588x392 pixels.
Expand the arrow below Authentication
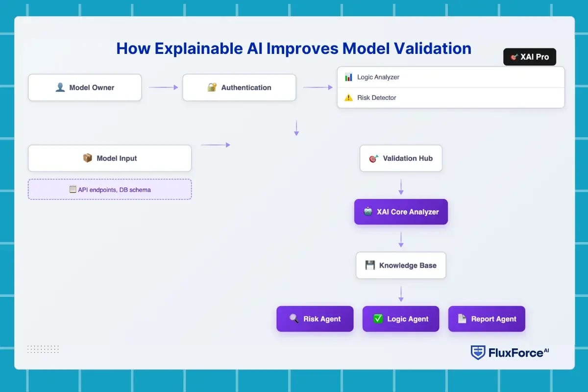(296, 126)
